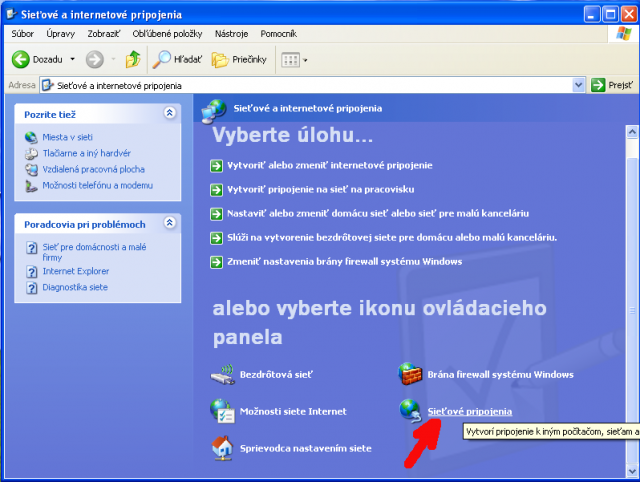Click the Sieťové pripojenia link
This screenshot has width=640, height=482.
[469, 411]
